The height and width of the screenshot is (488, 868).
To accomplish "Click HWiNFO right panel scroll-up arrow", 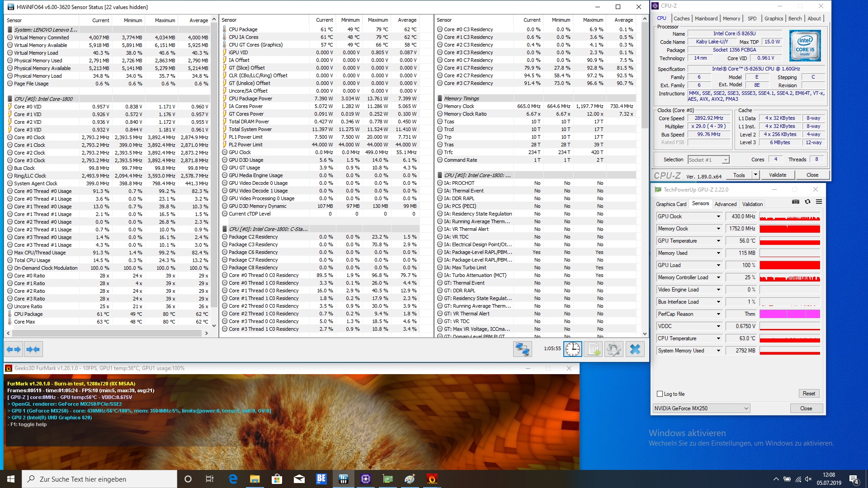I will 644,19.
